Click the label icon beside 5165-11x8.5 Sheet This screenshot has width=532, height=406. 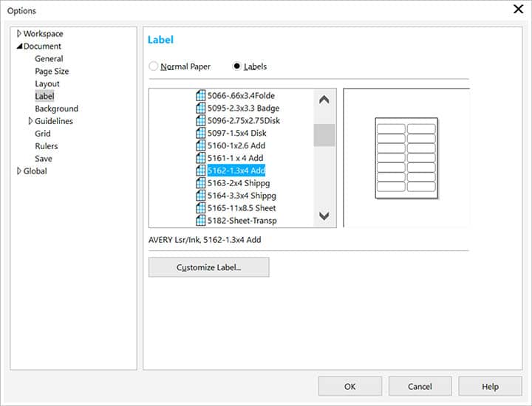coord(200,208)
